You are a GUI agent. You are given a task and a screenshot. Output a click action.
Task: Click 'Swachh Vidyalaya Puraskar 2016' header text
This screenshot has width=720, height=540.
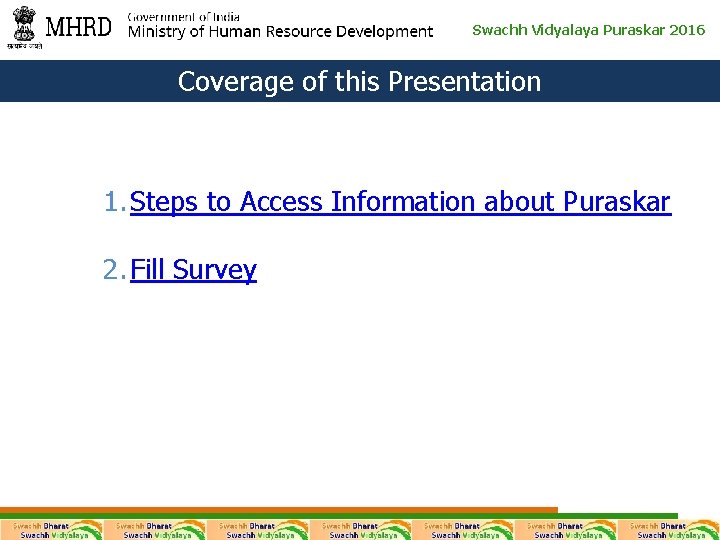[589, 30]
